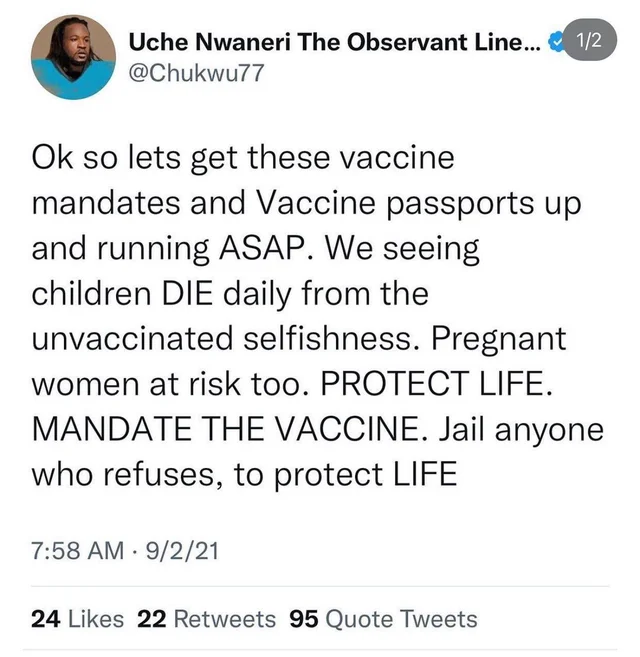Click the phrase "MANDATE THE VACCINE"
The image size is (640, 657).
pyautogui.click(x=201, y=431)
